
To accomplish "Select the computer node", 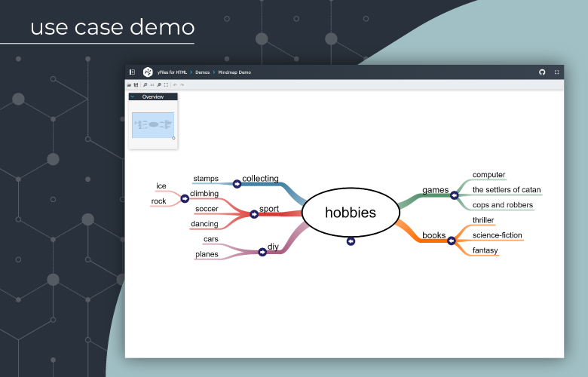I will click(x=488, y=175).
